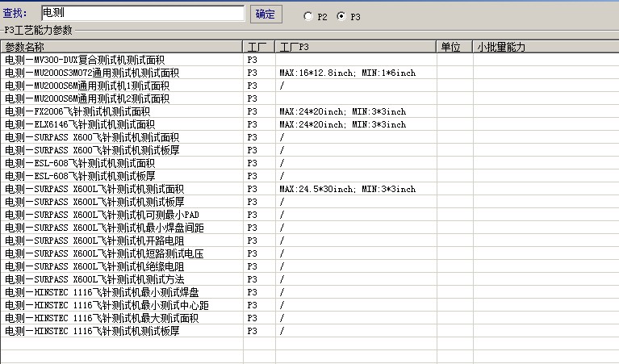Click the 查找 search input field
Screen dimensions: 619x364
coord(143,13)
